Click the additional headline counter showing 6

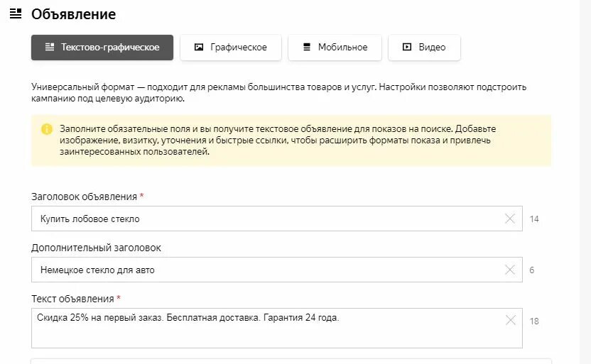tap(532, 270)
